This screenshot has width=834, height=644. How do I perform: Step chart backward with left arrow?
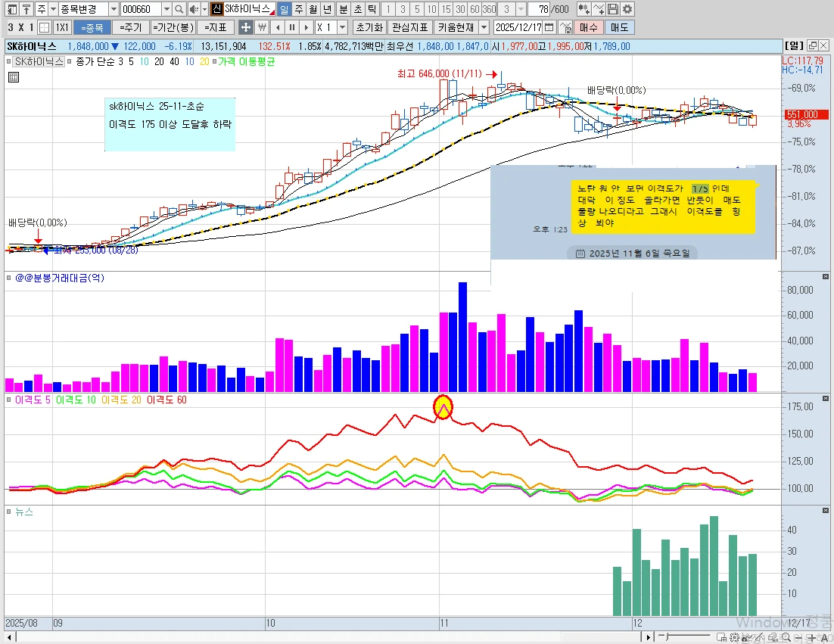click(x=278, y=27)
